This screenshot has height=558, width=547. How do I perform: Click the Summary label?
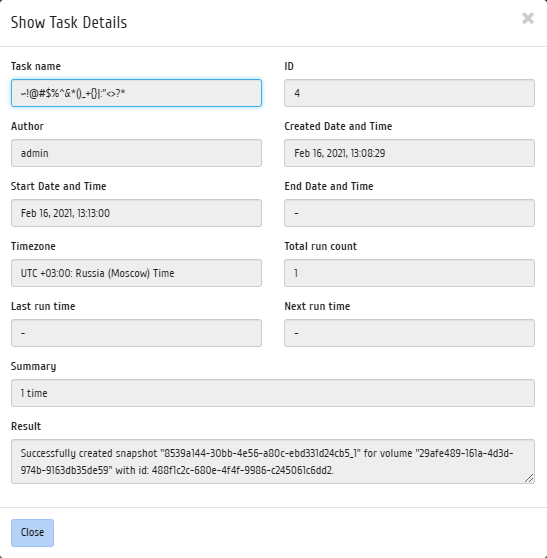click(x=33, y=366)
